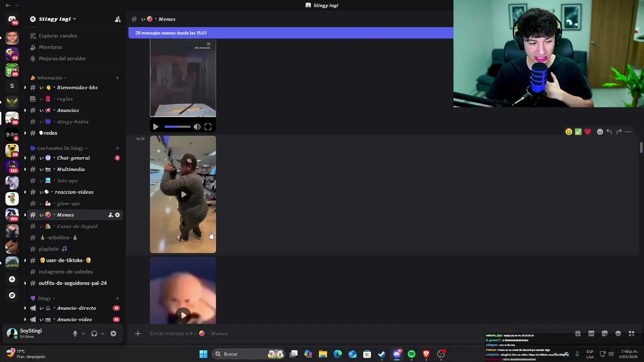Collapse the Información category
The width and height of the screenshot is (644, 362).
[48, 78]
